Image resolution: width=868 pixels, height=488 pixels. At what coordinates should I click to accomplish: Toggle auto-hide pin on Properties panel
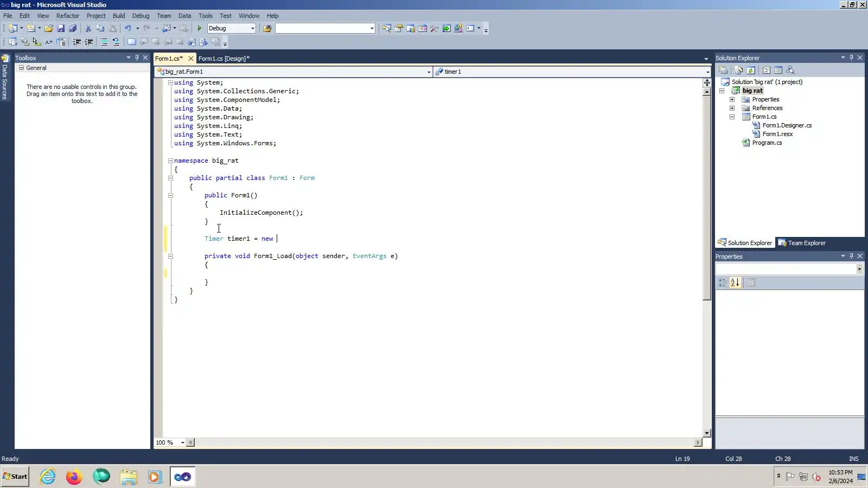[x=851, y=256]
